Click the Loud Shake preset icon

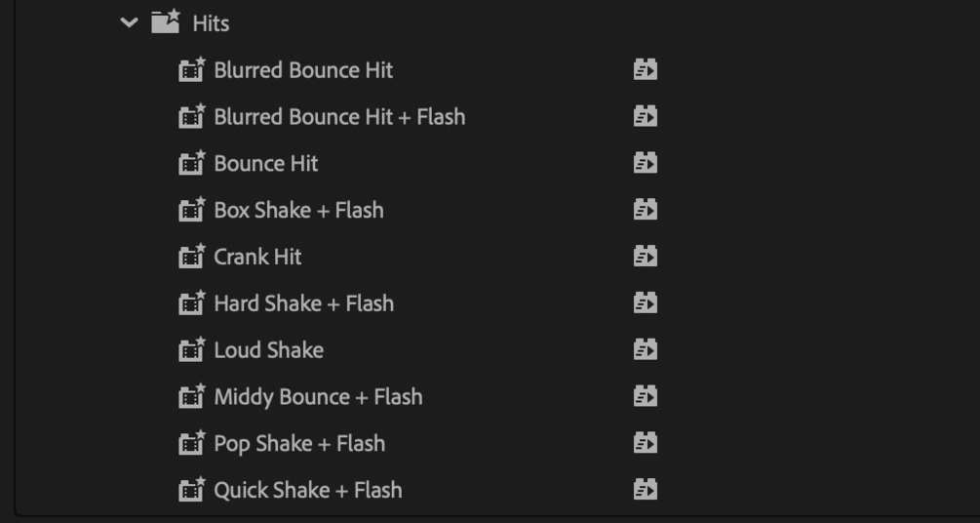point(192,349)
